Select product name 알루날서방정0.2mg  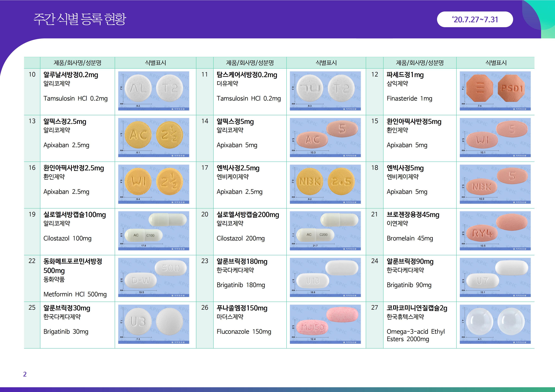[71, 75]
